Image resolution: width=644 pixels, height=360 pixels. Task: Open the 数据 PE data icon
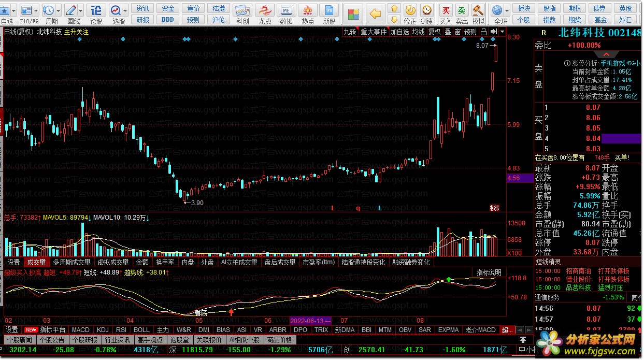click(x=286, y=10)
